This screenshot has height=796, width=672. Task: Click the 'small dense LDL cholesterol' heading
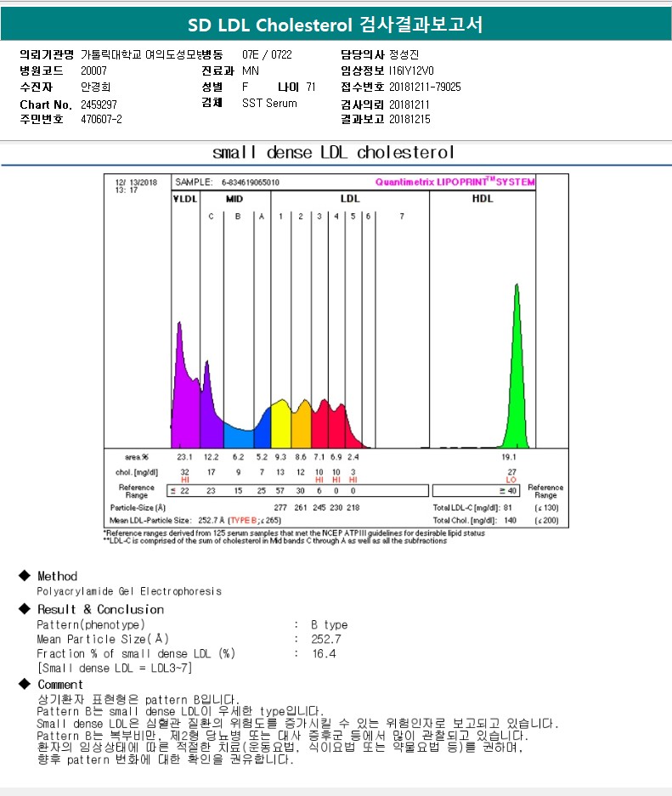tap(333, 152)
